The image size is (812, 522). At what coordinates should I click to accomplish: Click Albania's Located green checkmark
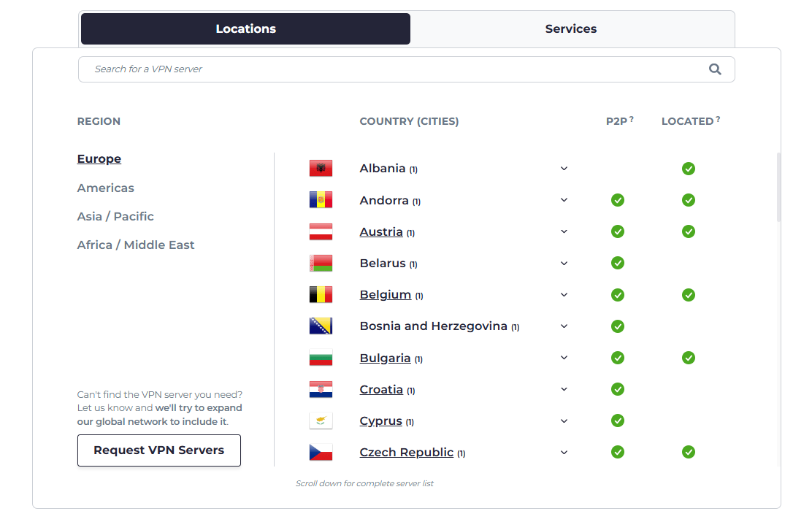[x=689, y=169]
